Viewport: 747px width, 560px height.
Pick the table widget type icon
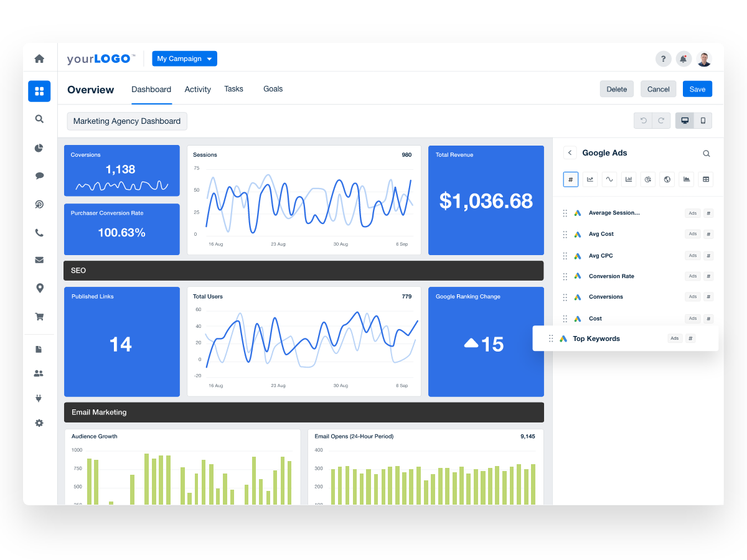(705, 179)
